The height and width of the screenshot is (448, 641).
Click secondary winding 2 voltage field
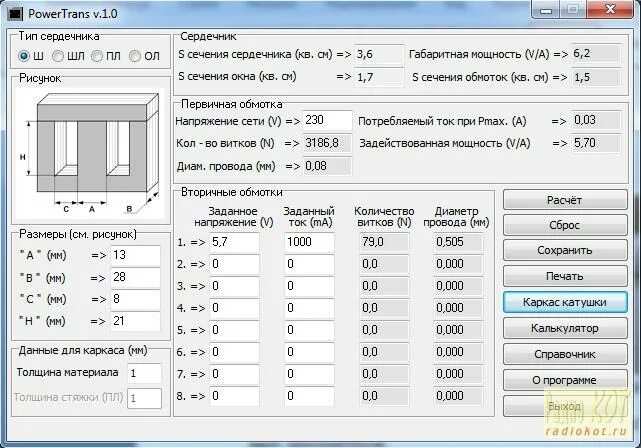(x=235, y=264)
